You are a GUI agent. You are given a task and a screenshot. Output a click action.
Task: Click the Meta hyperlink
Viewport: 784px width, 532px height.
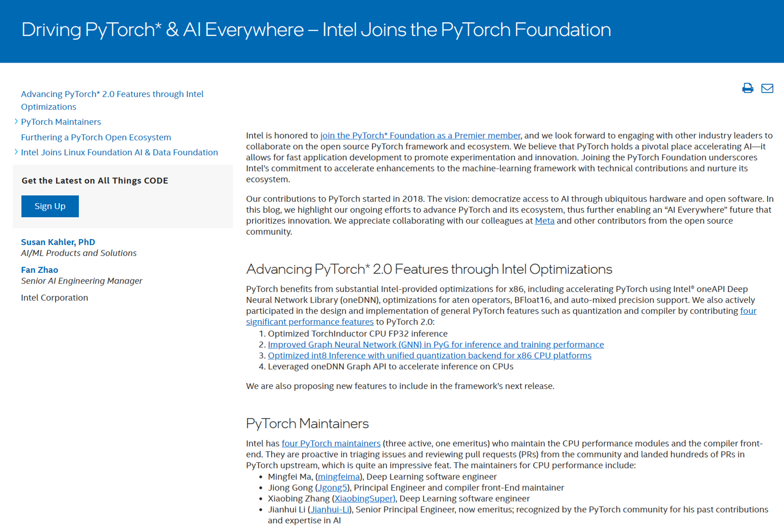544,221
